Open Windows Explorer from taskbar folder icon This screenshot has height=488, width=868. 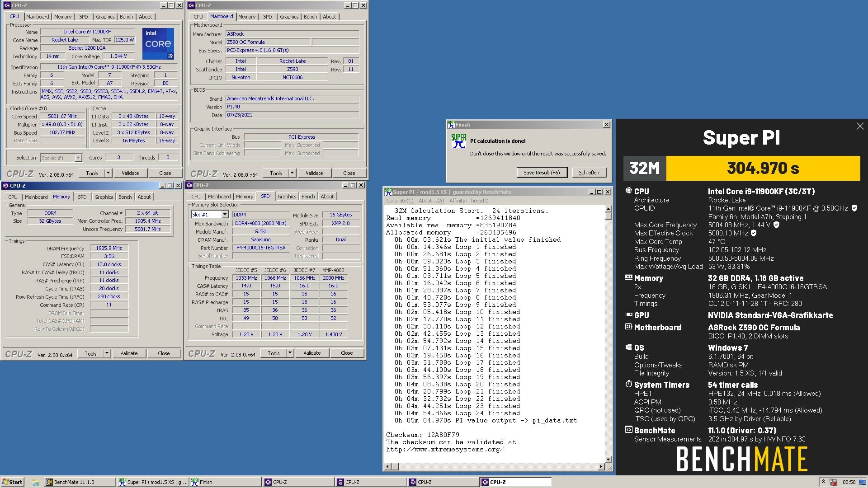(35, 482)
